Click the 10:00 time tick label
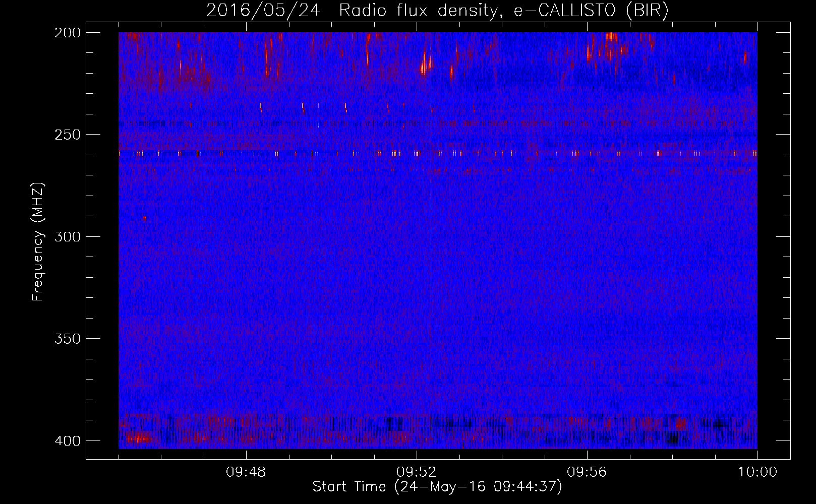The height and width of the screenshot is (504, 816). click(757, 472)
